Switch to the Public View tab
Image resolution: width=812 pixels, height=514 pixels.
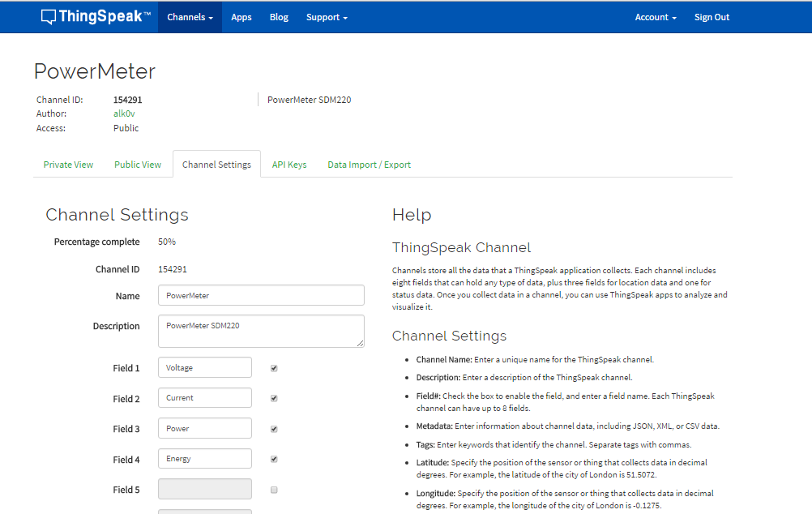pos(138,165)
